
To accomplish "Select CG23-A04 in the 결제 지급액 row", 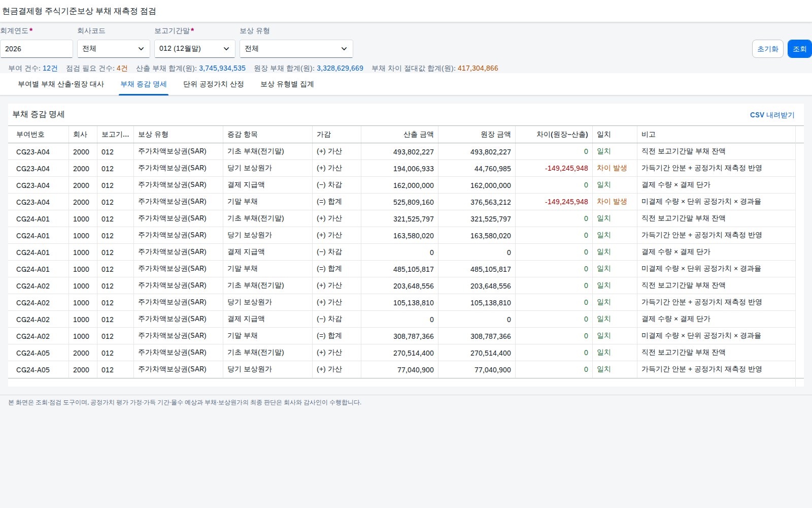I will (x=33, y=185).
